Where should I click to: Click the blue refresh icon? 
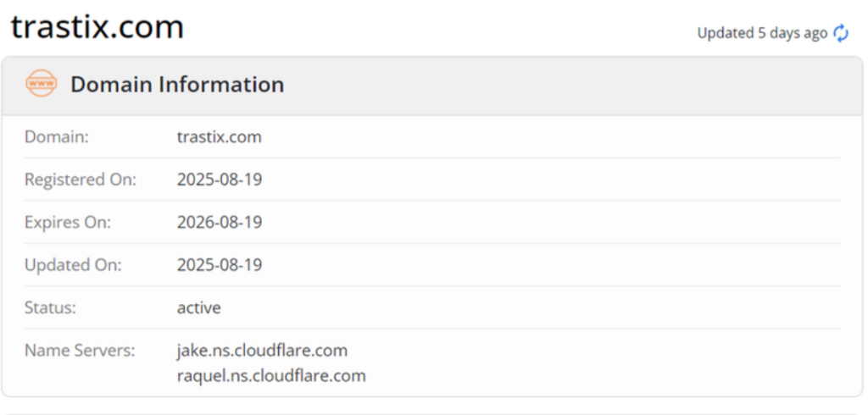click(x=841, y=33)
